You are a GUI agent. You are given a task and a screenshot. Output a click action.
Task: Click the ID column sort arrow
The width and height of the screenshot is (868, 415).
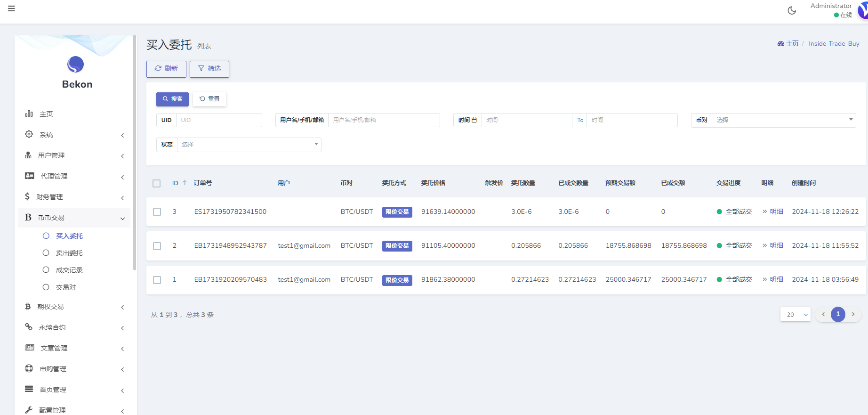(x=185, y=183)
